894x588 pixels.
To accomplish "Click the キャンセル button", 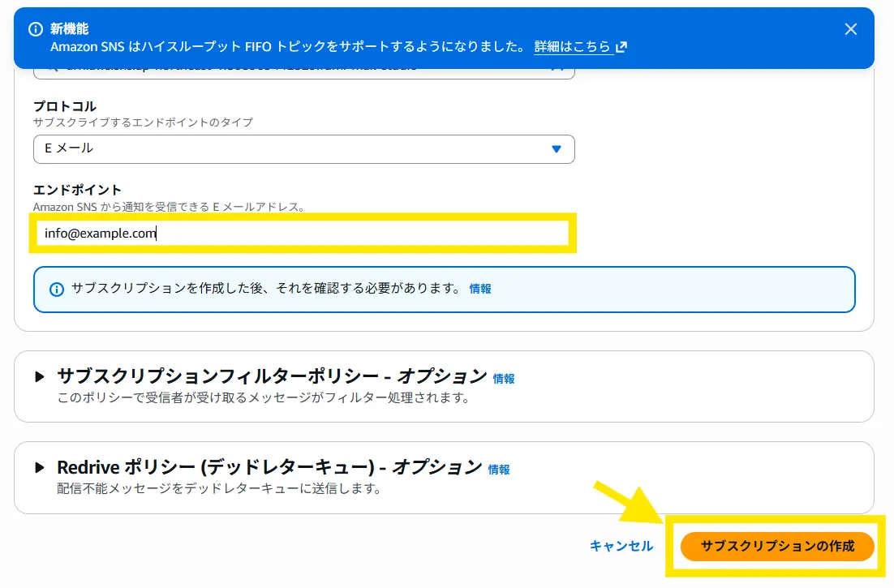I will click(x=621, y=546).
